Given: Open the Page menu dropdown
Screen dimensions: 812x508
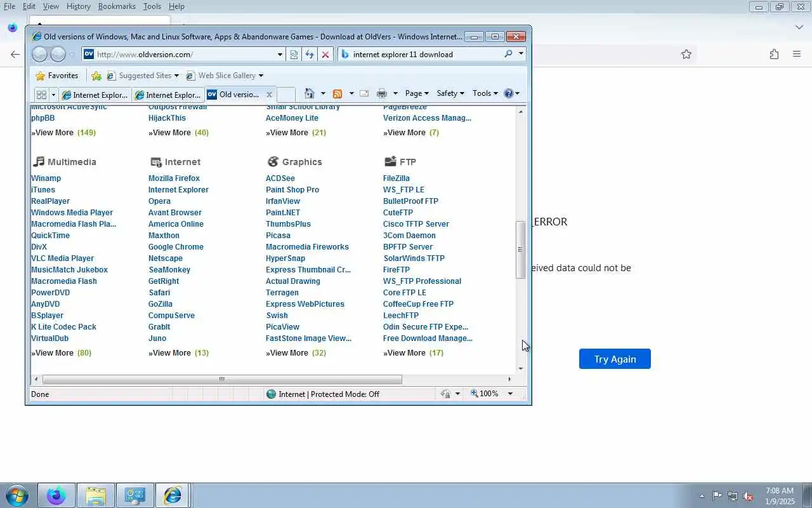Looking at the screenshot, I should 417,93.
